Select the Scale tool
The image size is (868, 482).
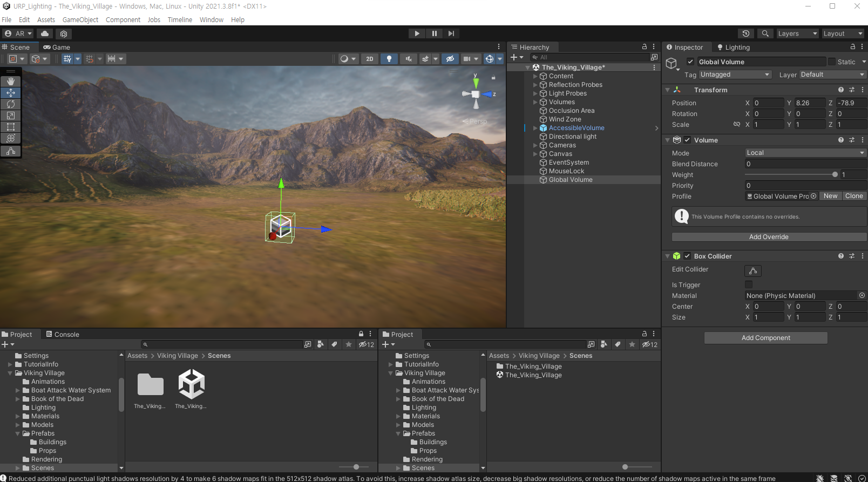tap(10, 116)
